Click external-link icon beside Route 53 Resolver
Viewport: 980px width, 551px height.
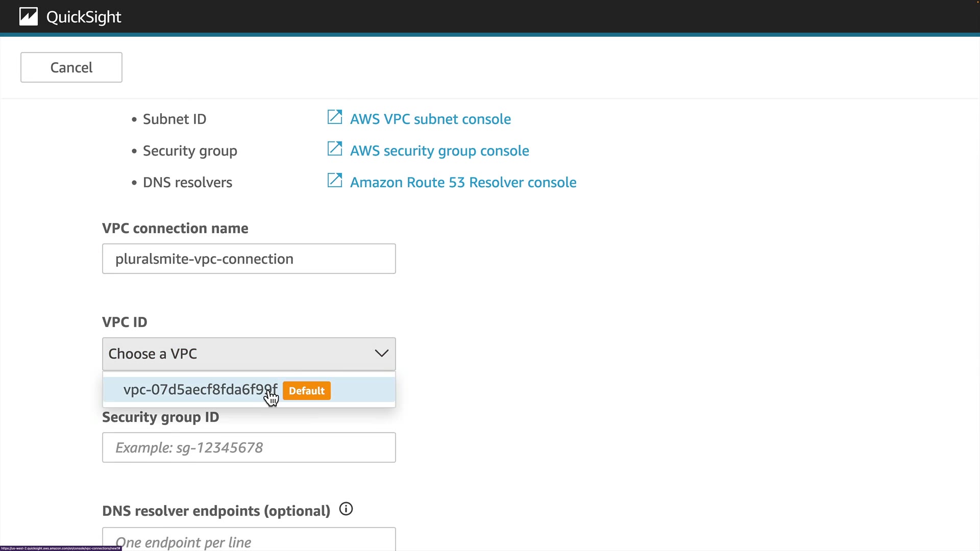pyautogui.click(x=334, y=181)
